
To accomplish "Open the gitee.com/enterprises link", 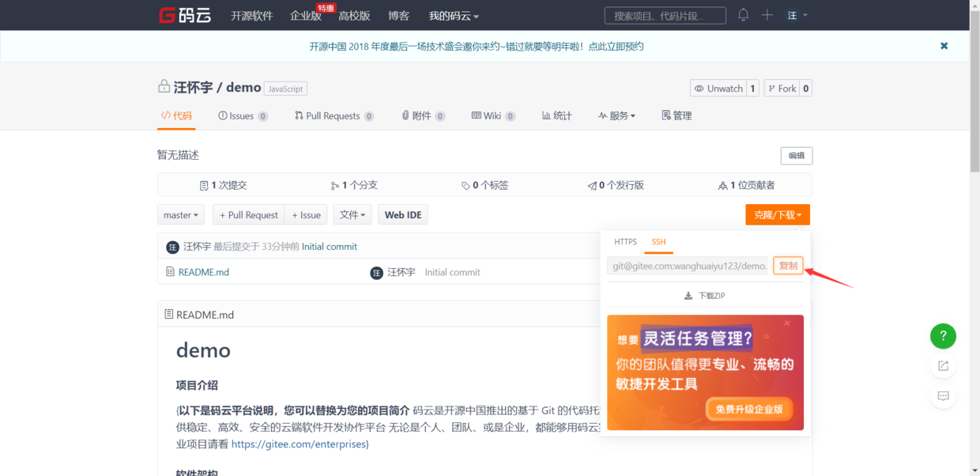I will (300, 444).
